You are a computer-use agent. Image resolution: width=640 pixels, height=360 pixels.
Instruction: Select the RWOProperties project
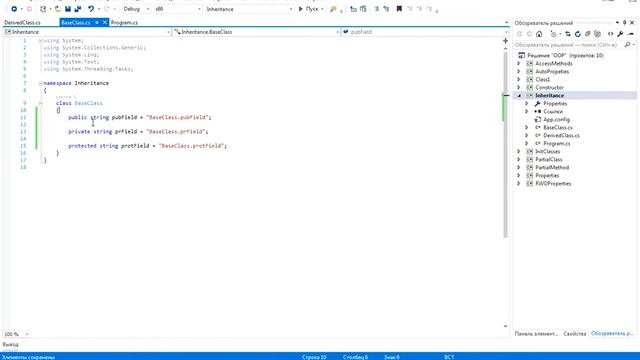(553, 184)
